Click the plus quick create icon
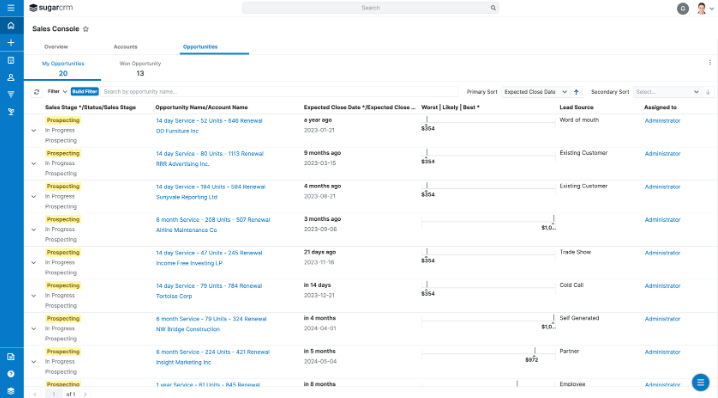 (x=11, y=43)
